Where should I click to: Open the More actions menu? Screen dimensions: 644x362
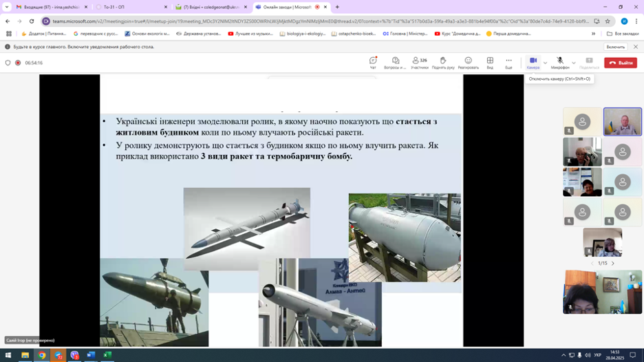tap(508, 63)
